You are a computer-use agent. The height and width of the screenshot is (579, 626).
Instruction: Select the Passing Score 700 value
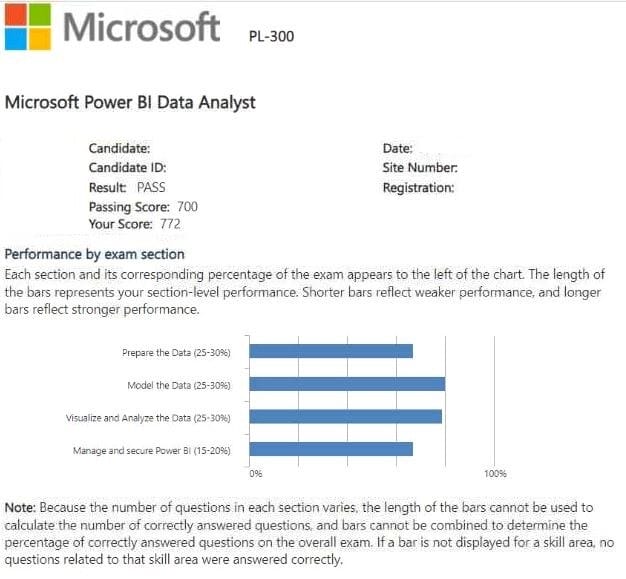pos(187,207)
